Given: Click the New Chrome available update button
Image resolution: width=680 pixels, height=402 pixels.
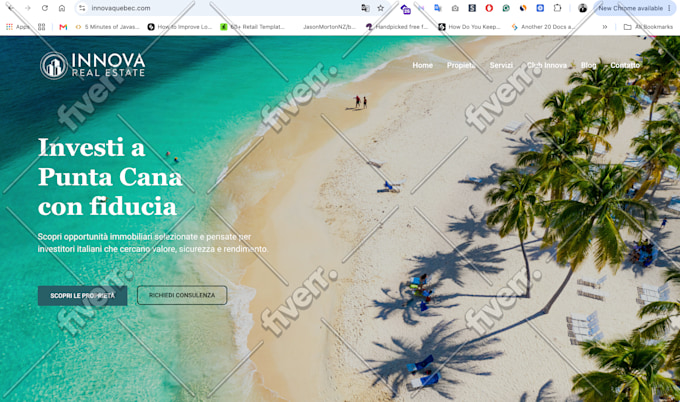Looking at the screenshot, I should click(x=630, y=8).
